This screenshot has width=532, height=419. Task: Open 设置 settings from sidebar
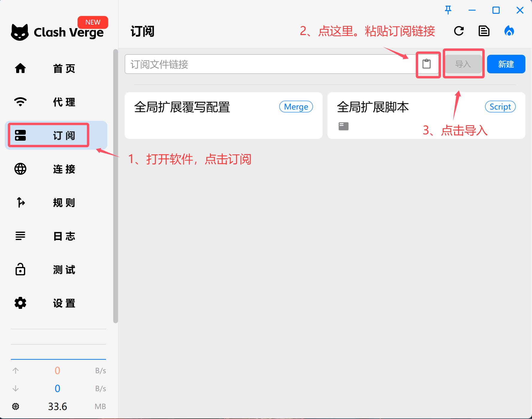coord(58,303)
